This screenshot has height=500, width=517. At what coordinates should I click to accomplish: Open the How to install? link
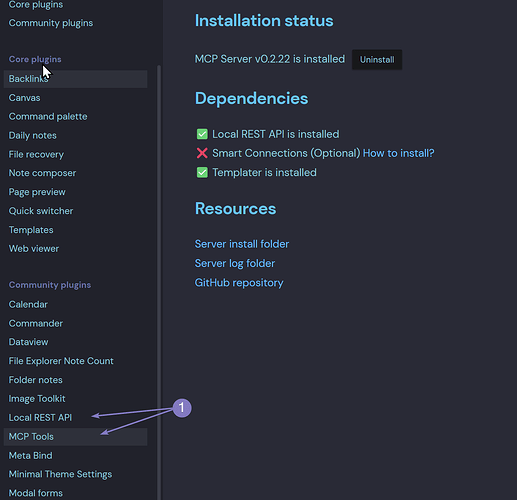(x=398, y=153)
